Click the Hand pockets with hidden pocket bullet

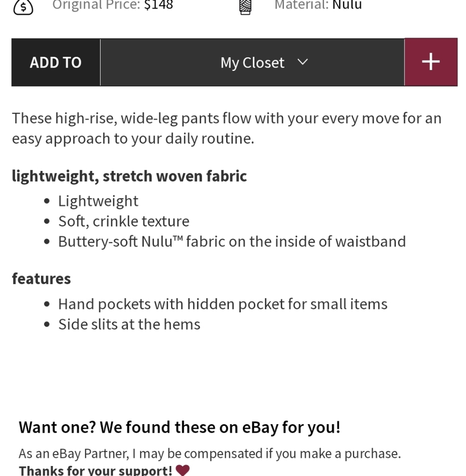[223, 304]
